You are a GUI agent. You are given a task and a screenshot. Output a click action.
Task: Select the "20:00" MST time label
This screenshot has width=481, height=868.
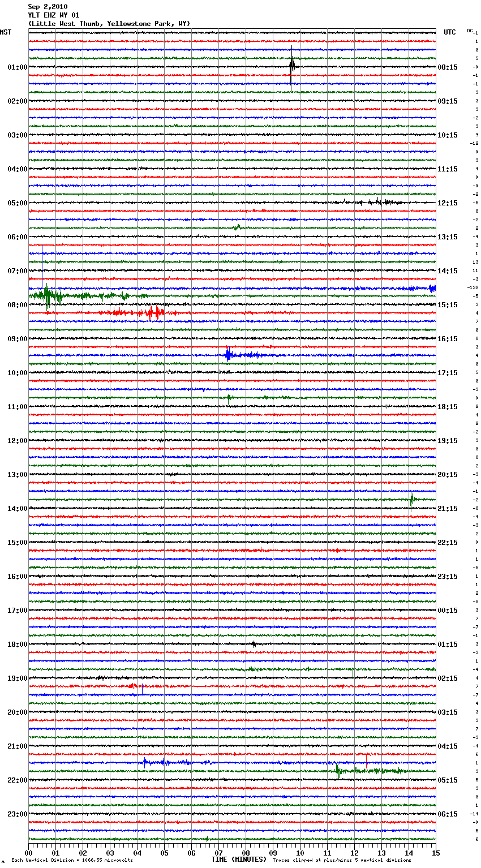tap(18, 712)
